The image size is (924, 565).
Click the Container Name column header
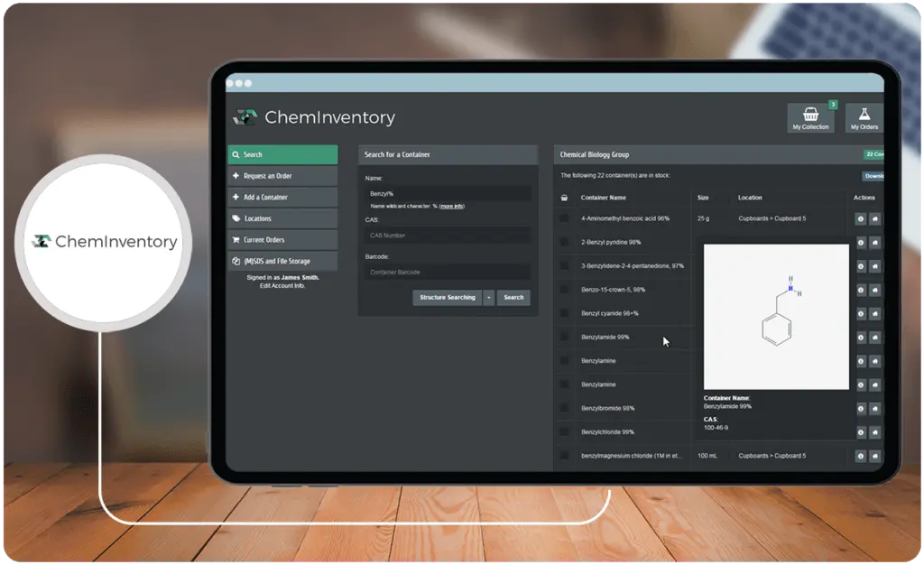pos(604,198)
